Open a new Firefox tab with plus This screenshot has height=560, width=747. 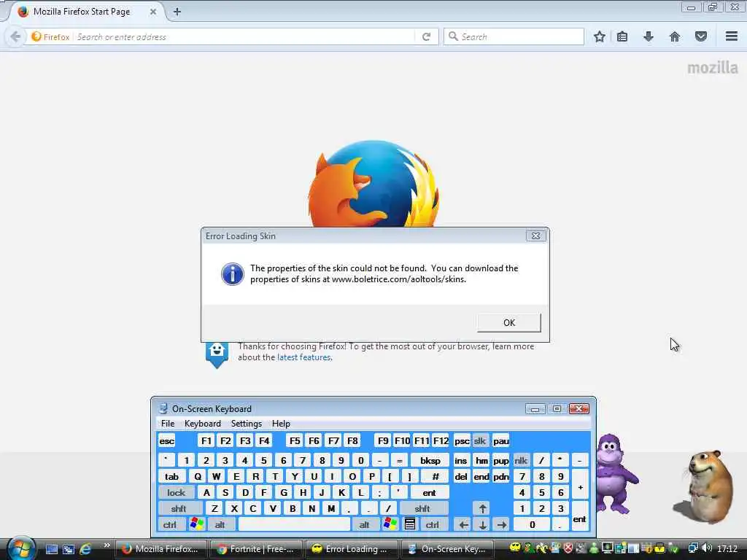click(x=177, y=12)
